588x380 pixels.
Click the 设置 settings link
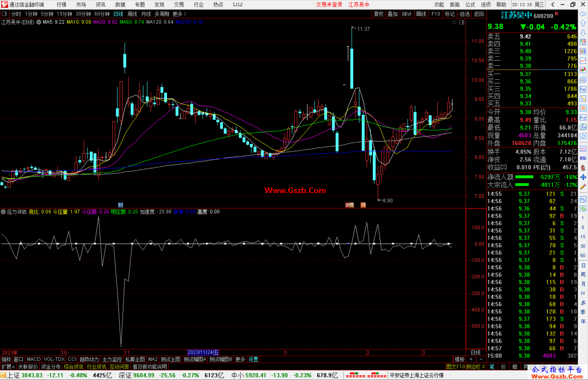pos(253,359)
